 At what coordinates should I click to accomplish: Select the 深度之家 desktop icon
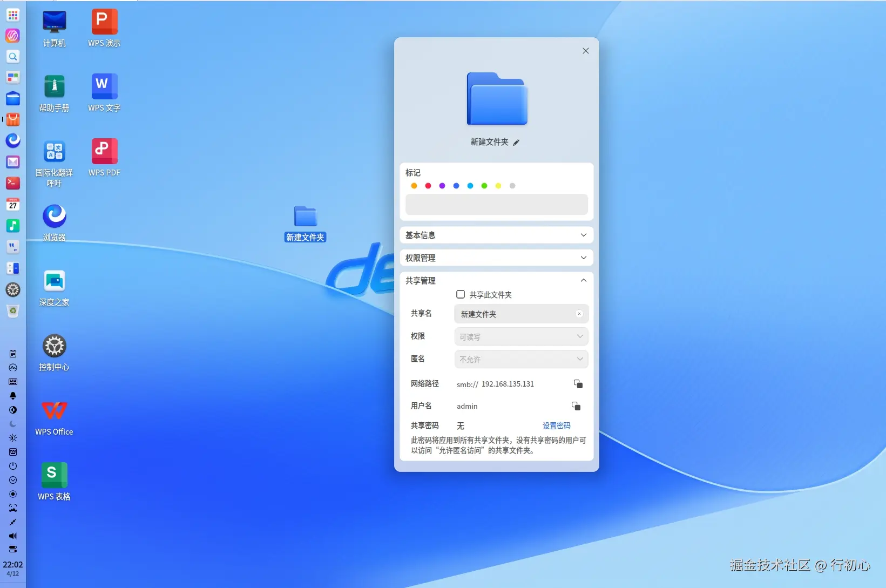tap(55, 288)
